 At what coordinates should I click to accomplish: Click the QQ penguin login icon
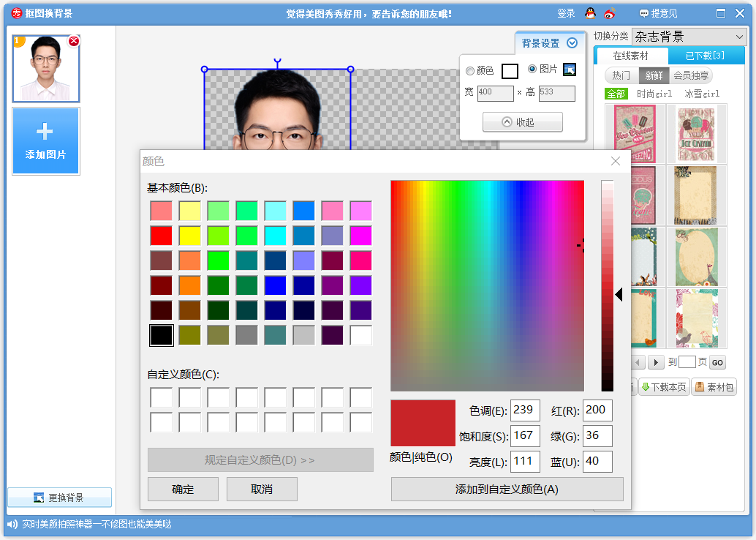pos(590,13)
